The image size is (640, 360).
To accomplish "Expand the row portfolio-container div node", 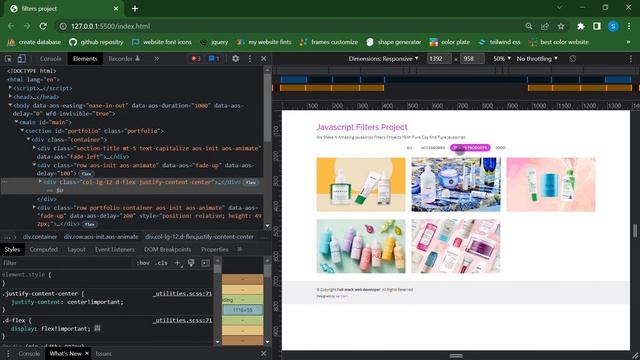I will click(x=34, y=207).
